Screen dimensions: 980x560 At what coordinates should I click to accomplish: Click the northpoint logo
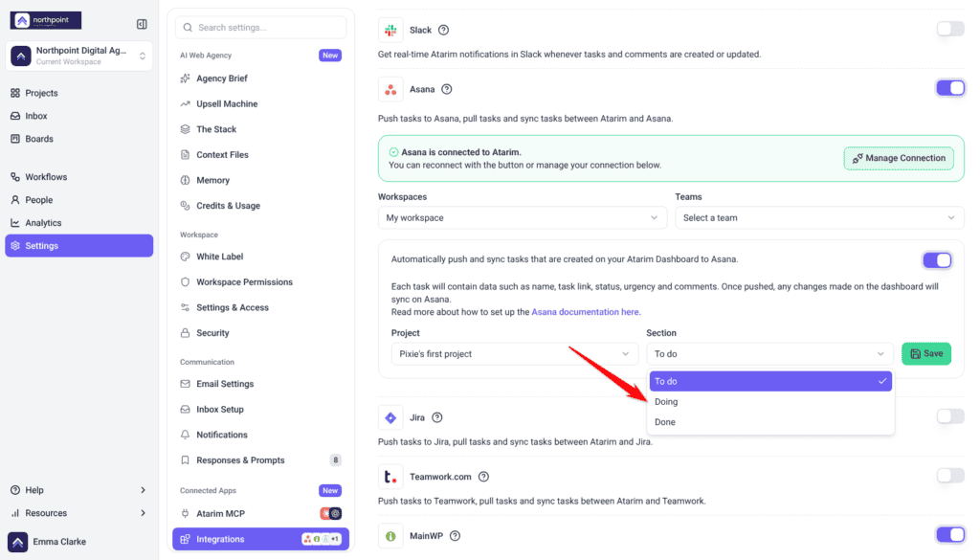coord(46,21)
